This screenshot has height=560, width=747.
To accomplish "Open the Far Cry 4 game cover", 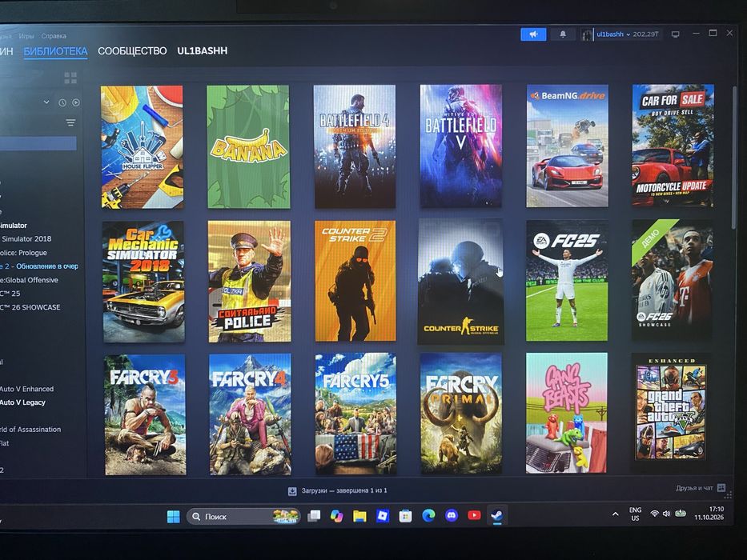I will tap(250, 414).
